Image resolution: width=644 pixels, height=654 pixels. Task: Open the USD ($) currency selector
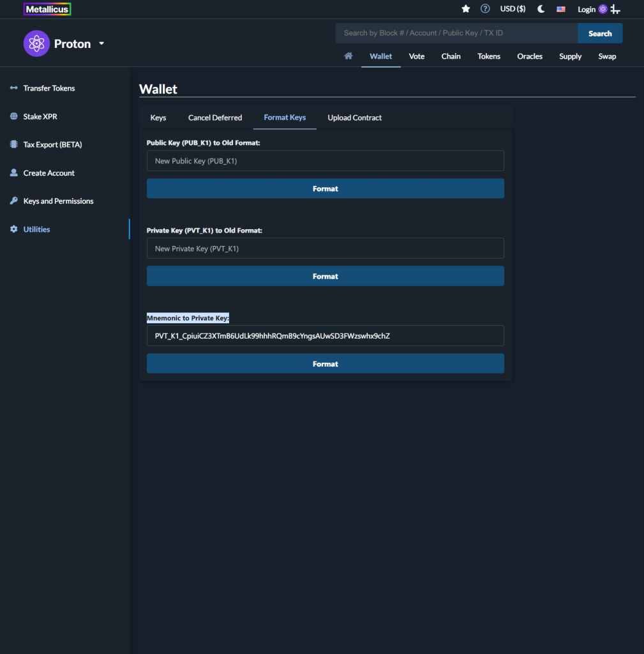click(513, 9)
